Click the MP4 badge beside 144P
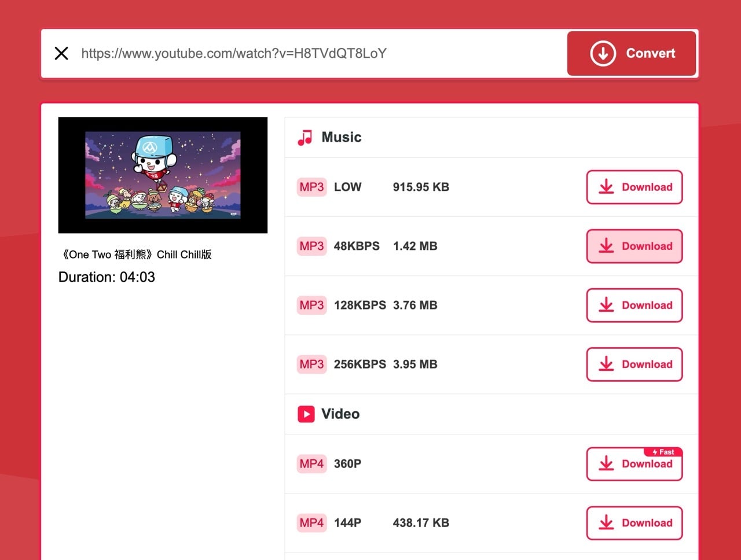741x560 pixels. pos(311,523)
